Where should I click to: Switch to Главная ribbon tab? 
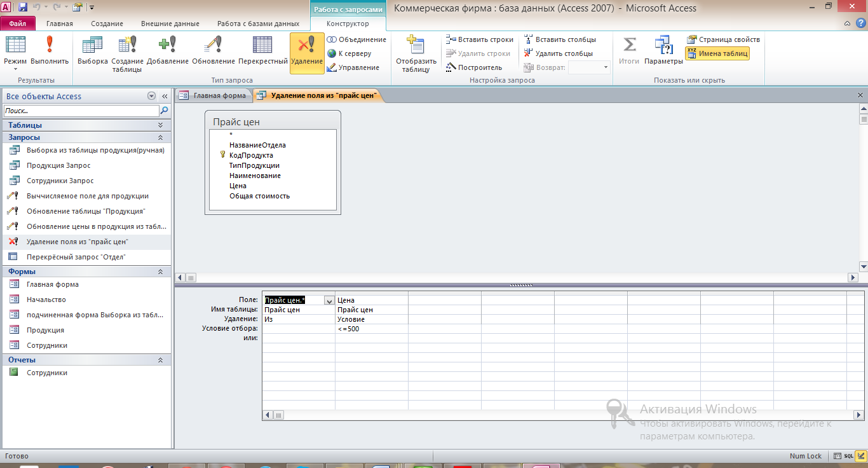pyautogui.click(x=60, y=24)
